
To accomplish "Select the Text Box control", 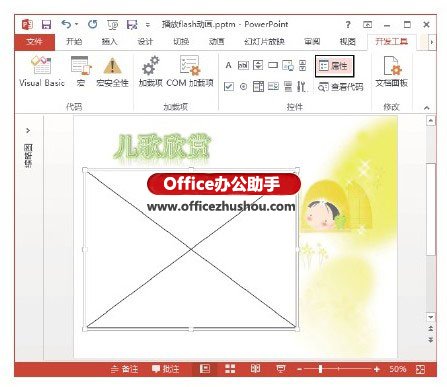I will click(243, 65).
